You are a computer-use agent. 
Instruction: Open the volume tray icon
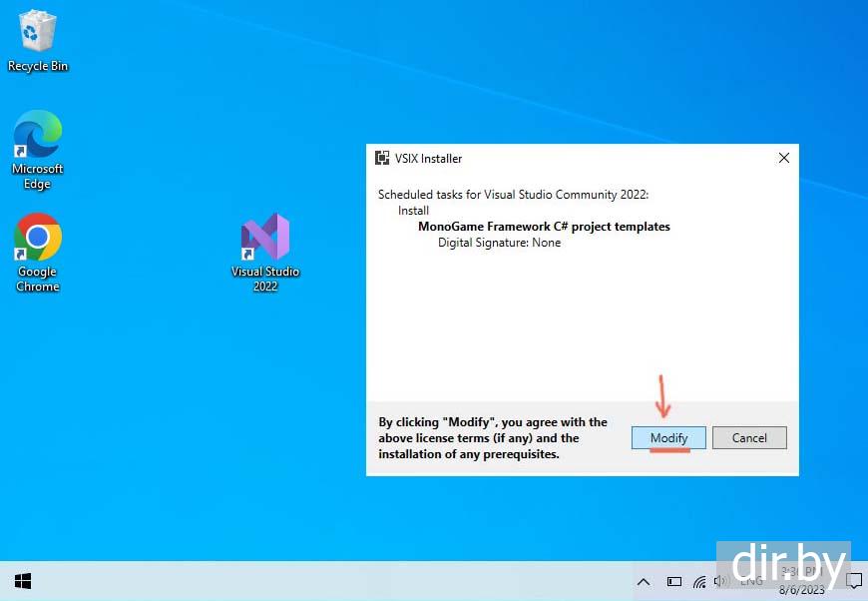pos(720,581)
